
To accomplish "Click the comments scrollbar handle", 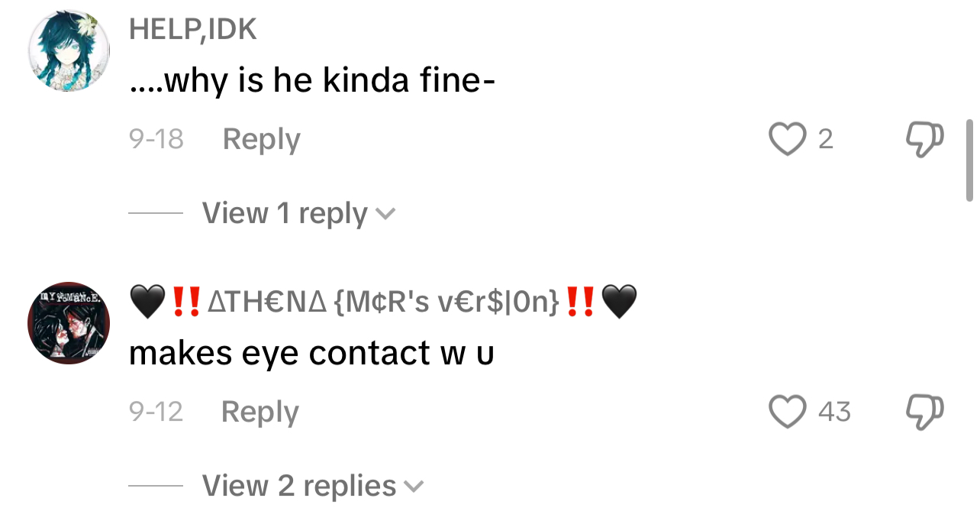I will [969, 160].
